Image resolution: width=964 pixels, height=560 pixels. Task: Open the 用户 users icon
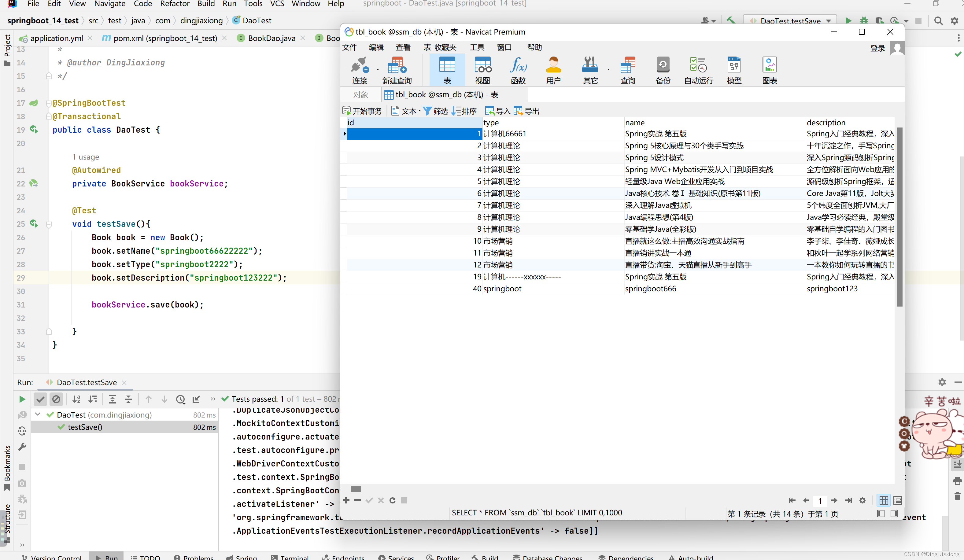click(x=553, y=70)
